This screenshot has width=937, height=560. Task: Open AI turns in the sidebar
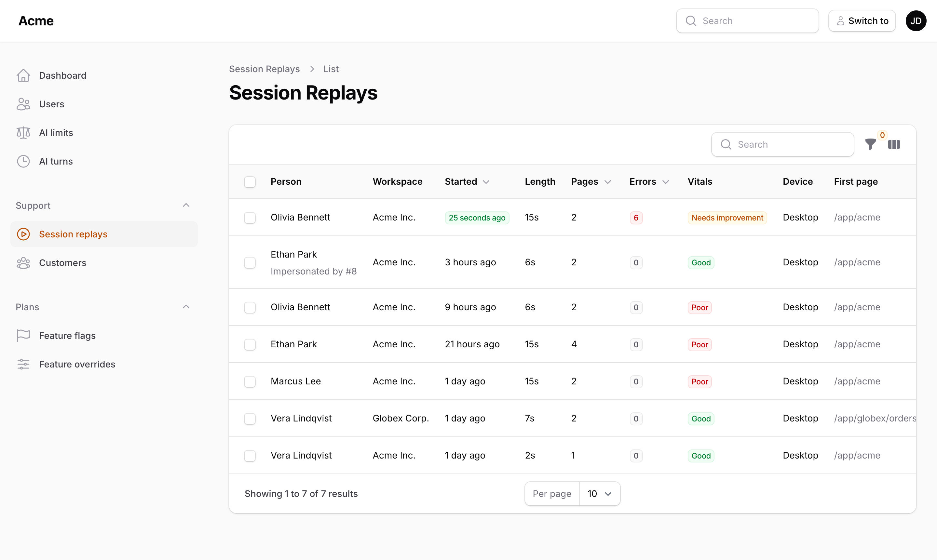pos(104,162)
